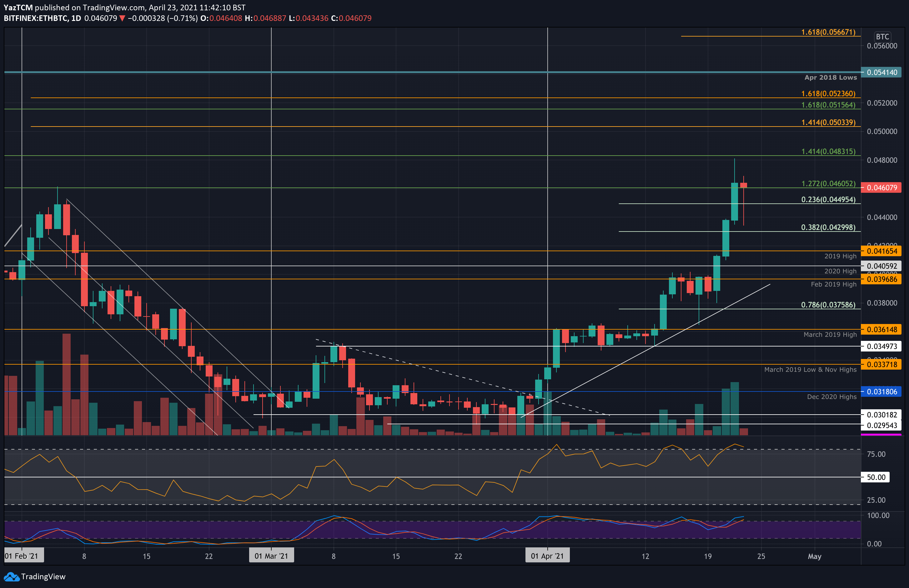Click the 1.414(0.050339) Fibonacci label
The image size is (909, 588).
tap(828, 122)
